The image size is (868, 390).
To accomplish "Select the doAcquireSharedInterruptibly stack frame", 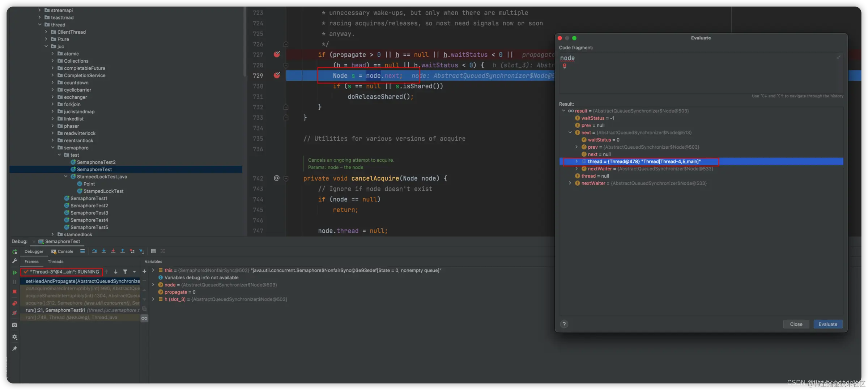I will coord(80,288).
